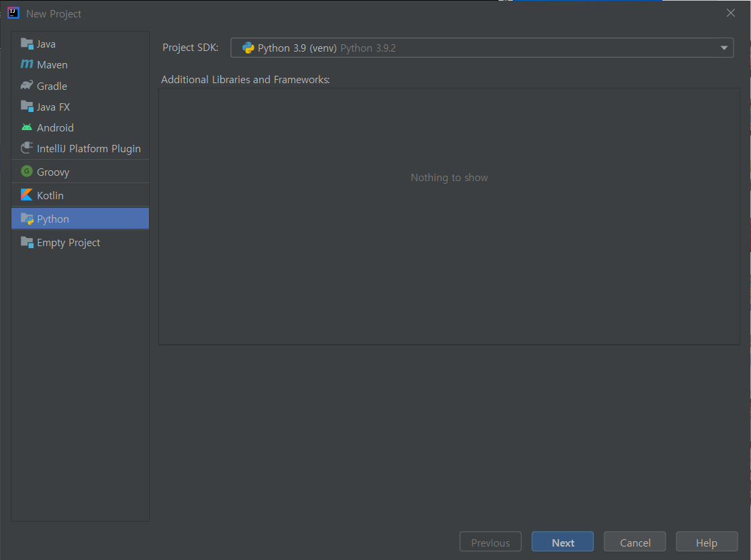Click the Empty Project folder icon
Screen dimensions: 751x560
pos(27,242)
